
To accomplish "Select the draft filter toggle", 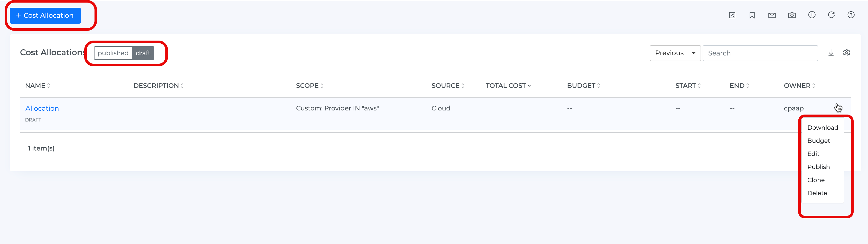I will coord(143,53).
